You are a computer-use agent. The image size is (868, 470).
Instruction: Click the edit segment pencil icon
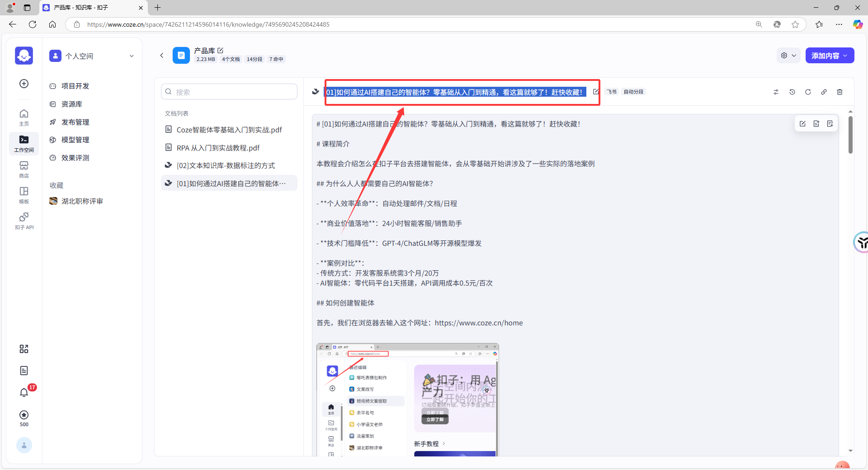[802, 124]
